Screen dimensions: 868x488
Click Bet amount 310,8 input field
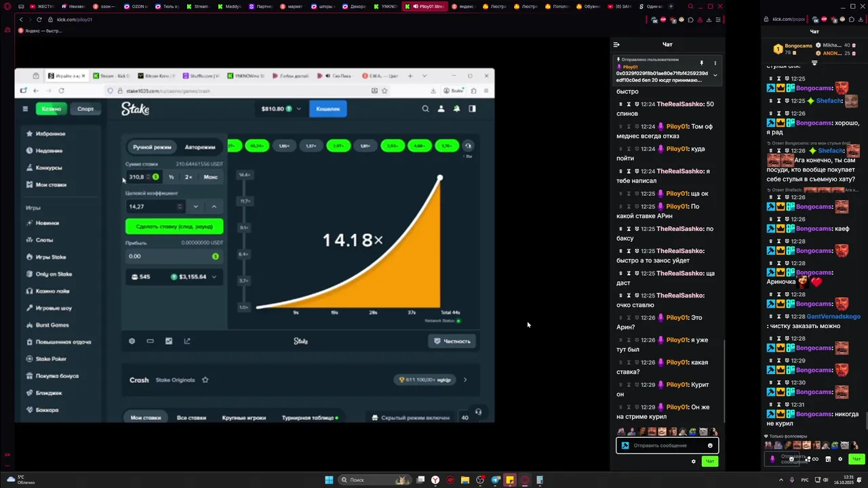(143, 177)
